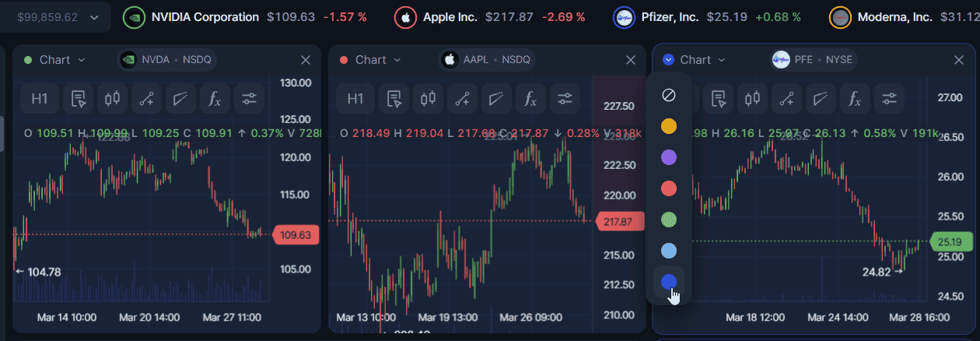Expand the Chart dropdown in PFE panel
This screenshot has height=341, width=980.
pyautogui.click(x=702, y=60)
